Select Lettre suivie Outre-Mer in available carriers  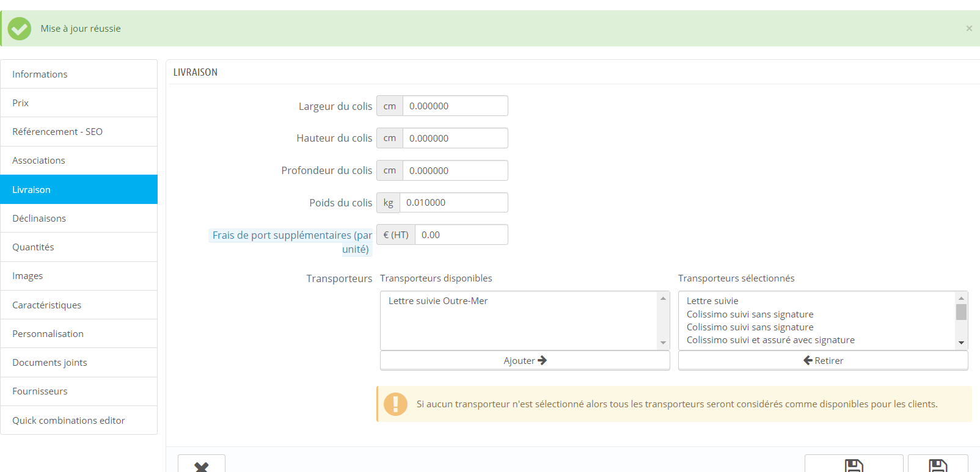[x=438, y=300]
